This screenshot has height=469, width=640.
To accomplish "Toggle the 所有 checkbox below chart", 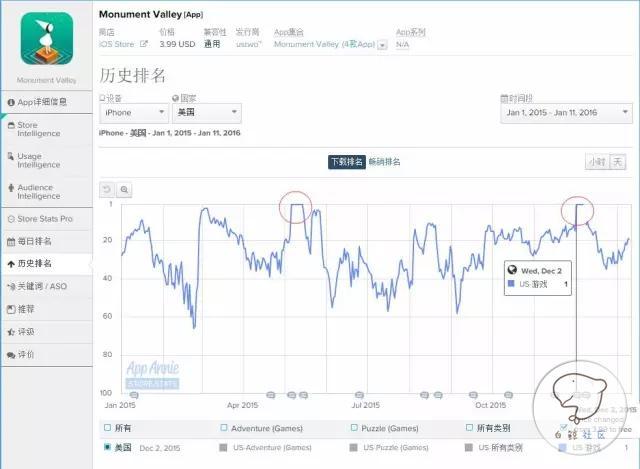I will point(108,429).
